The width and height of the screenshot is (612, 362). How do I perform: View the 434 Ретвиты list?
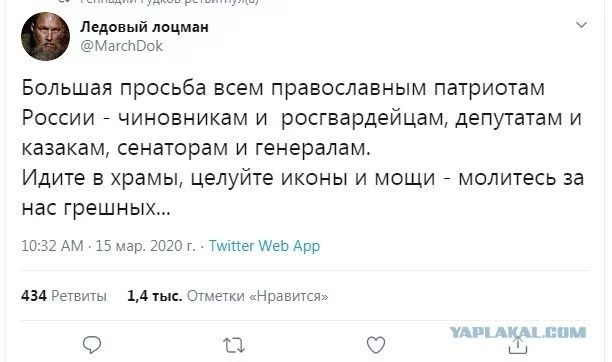[x=64, y=296]
